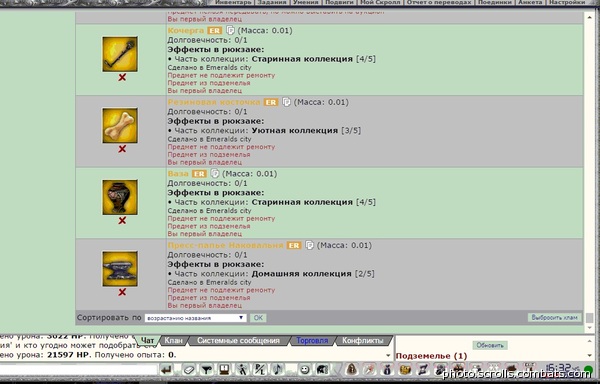
Task: Delete the Кочерга item with red X
Action: (x=122, y=77)
